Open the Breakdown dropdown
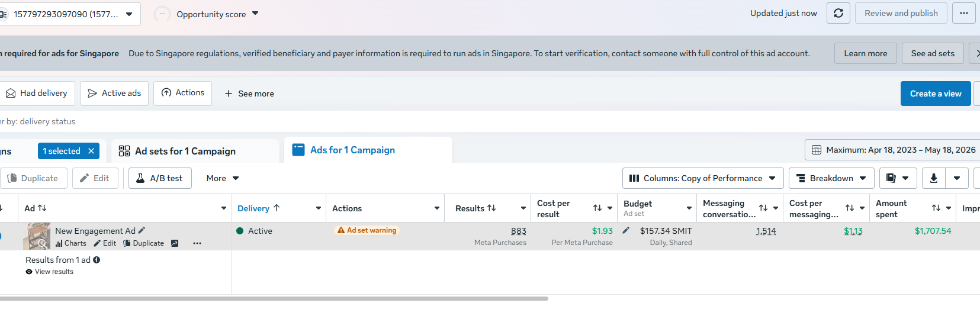 (831, 178)
